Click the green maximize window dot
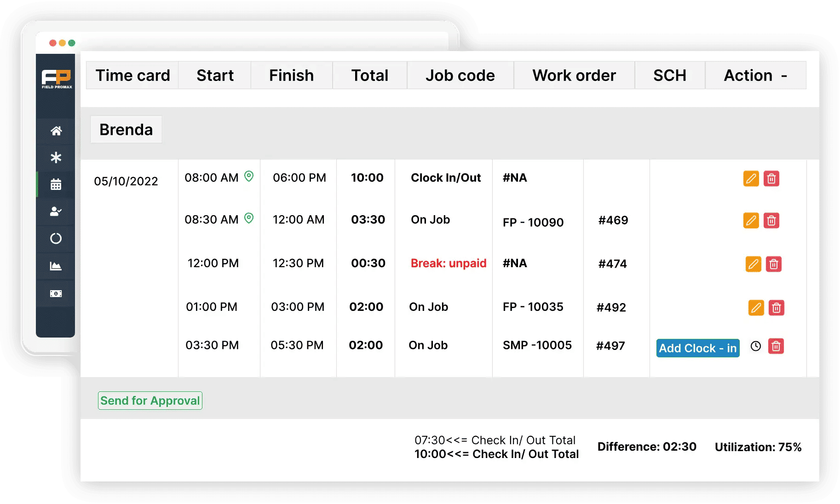The width and height of the screenshot is (840, 504). [72, 43]
